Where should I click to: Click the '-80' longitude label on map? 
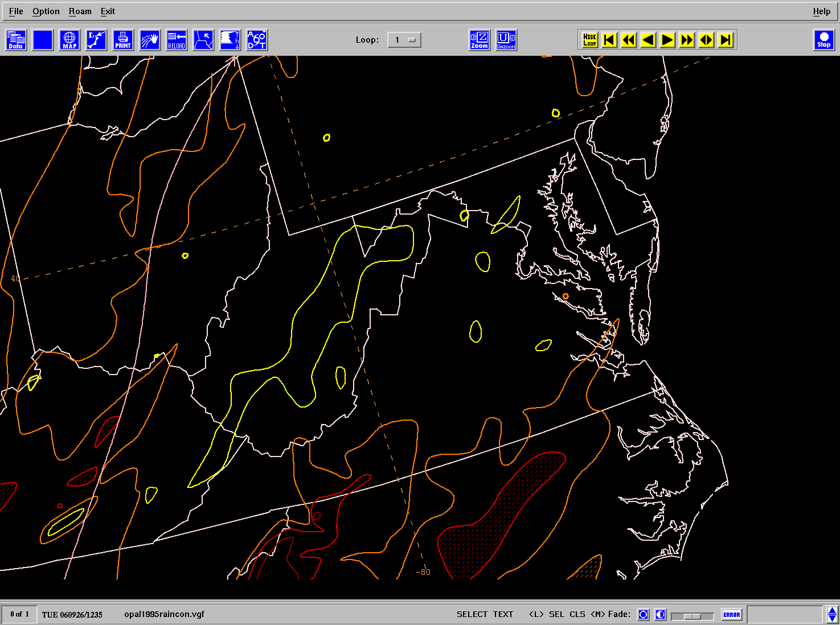(423, 572)
